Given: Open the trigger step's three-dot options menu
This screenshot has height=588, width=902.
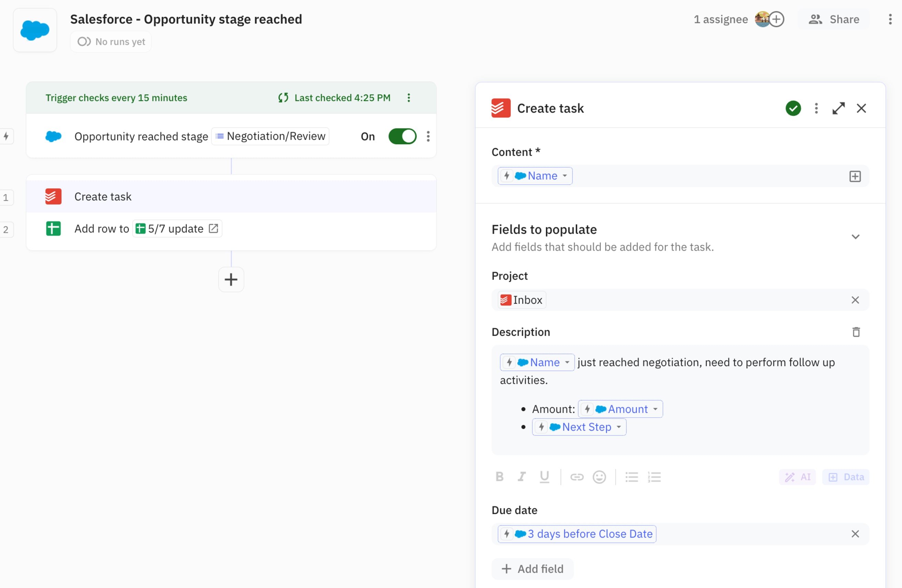Looking at the screenshot, I should [x=428, y=136].
